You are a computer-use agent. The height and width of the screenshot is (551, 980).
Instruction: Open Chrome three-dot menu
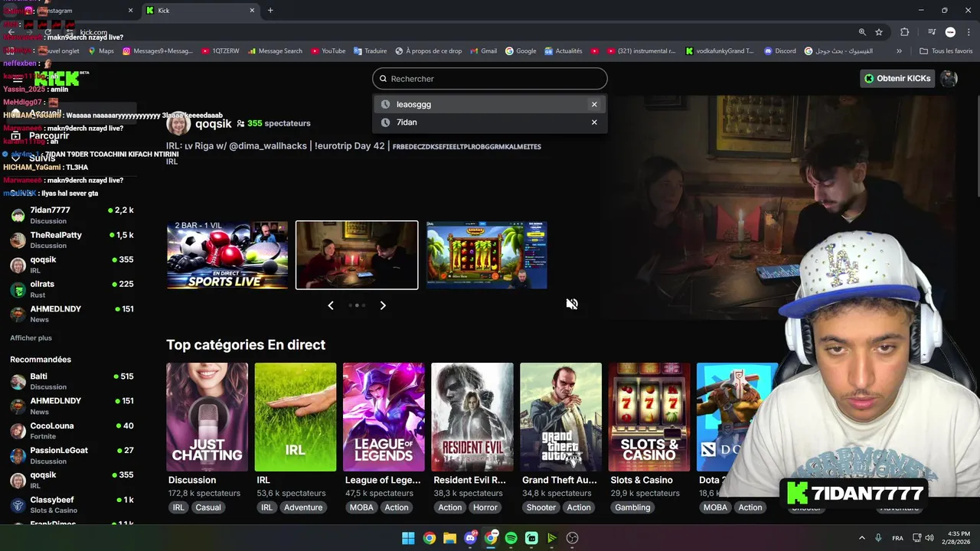(969, 32)
